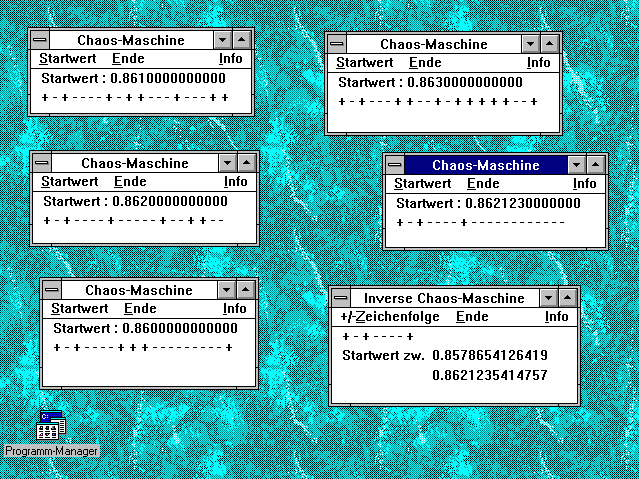Open Info menu in window with Startwert 0.8610000000000
Screen dimensions: 639x479
pos(231,58)
